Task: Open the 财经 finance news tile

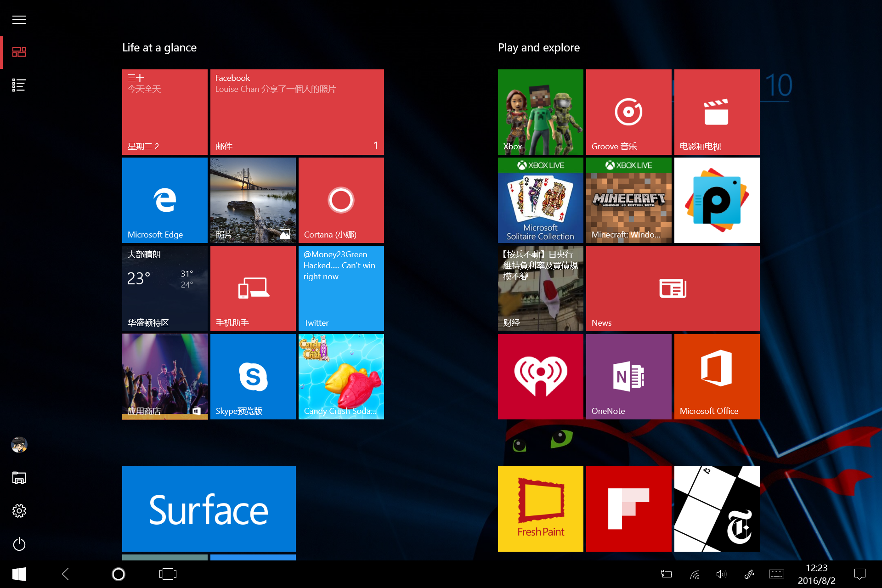Action: (x=540, y=288)
